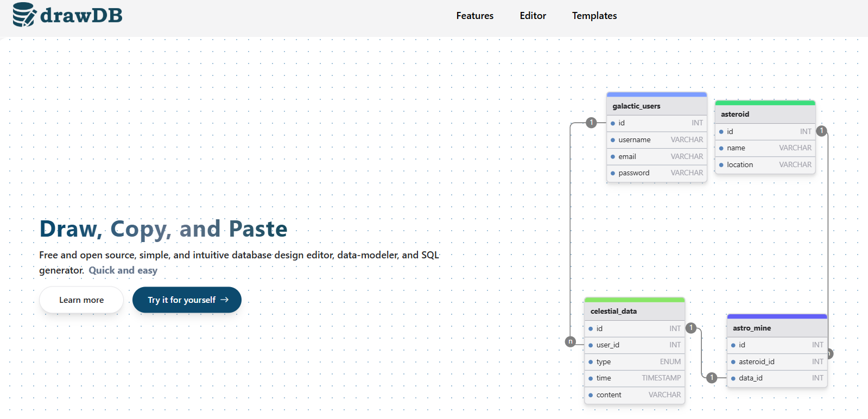Select the astro_mine table header
Screen dimensions: 868x419
[x=777, y=328]
